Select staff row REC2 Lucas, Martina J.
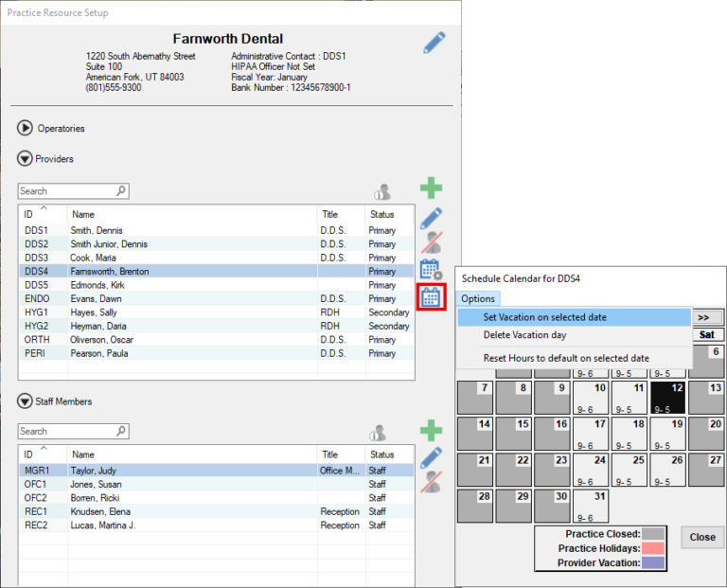Image resolution: width=727 pixels, height=588 pixels. click(217, 525)
